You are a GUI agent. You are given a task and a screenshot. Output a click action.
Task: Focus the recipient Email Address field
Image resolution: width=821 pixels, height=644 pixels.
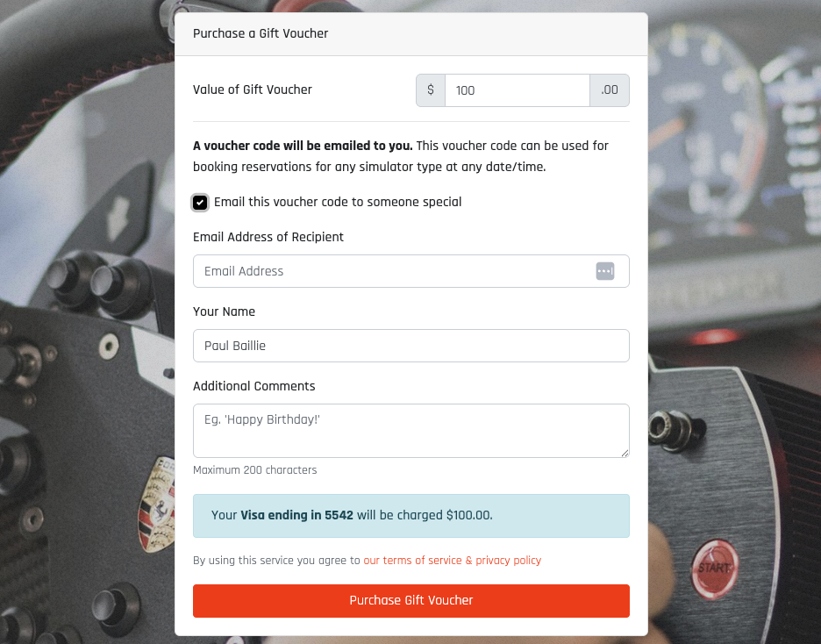coord(411,271)
